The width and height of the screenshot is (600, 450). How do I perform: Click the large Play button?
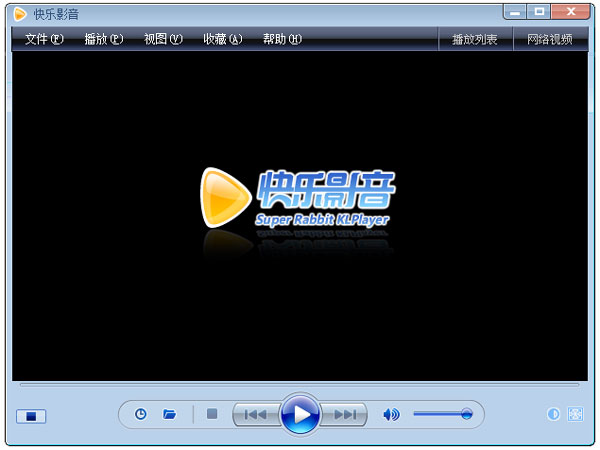300,414
